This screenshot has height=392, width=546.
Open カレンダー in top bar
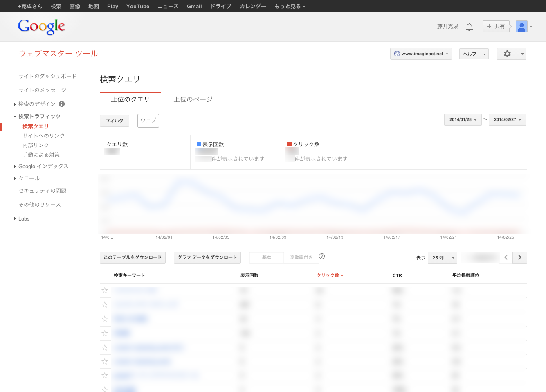253,6
